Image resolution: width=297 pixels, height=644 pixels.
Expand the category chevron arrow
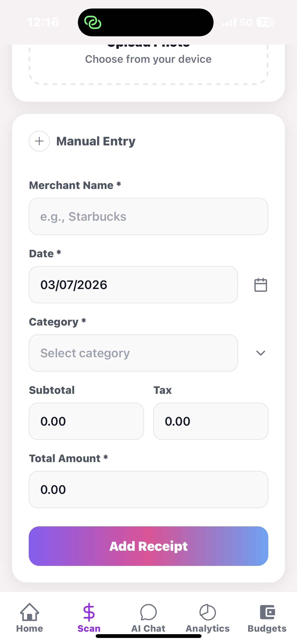pyautogui.click(x=260, y=353)
